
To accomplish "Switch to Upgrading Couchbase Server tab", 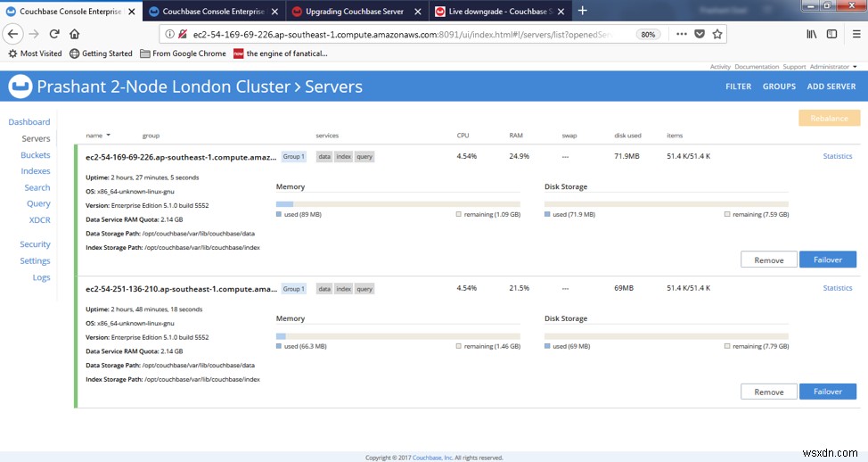I will pyautogui.click(x=355, y=11).
